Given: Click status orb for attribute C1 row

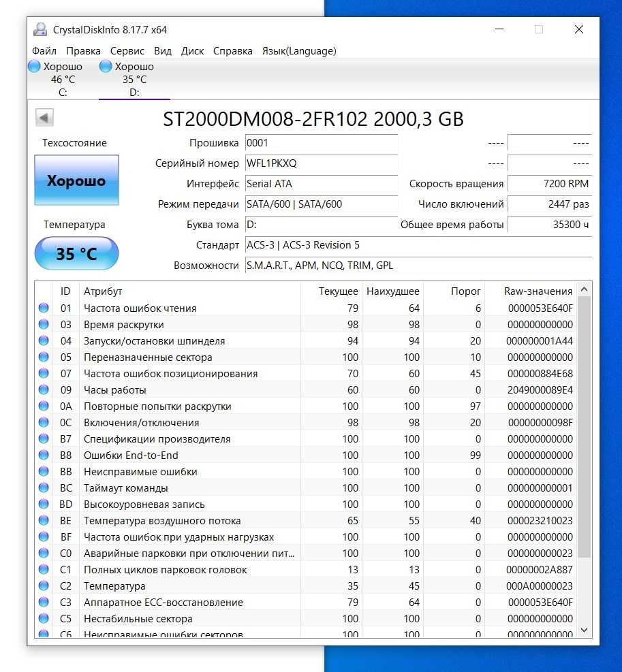Looking at the screenshot, I should coord(44,569).
